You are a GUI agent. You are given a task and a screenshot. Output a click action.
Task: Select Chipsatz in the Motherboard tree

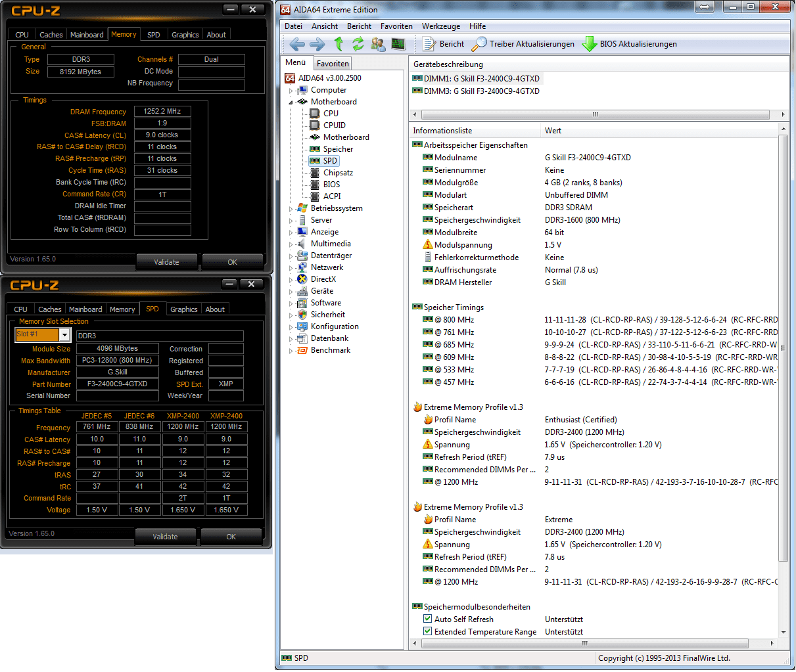[338, 173]
